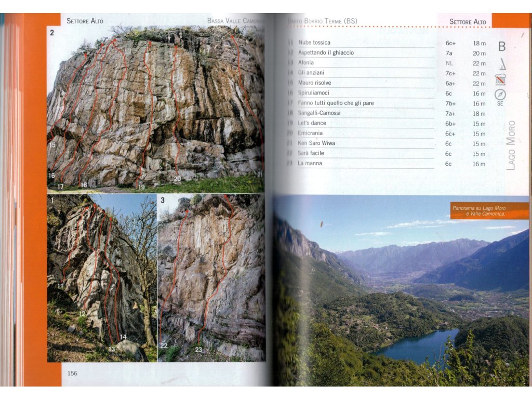Image resolution: width=532 pixels, height=399 pixels.
Task: Click the Bassa Valle Camonica header
Action: [235, 21]
